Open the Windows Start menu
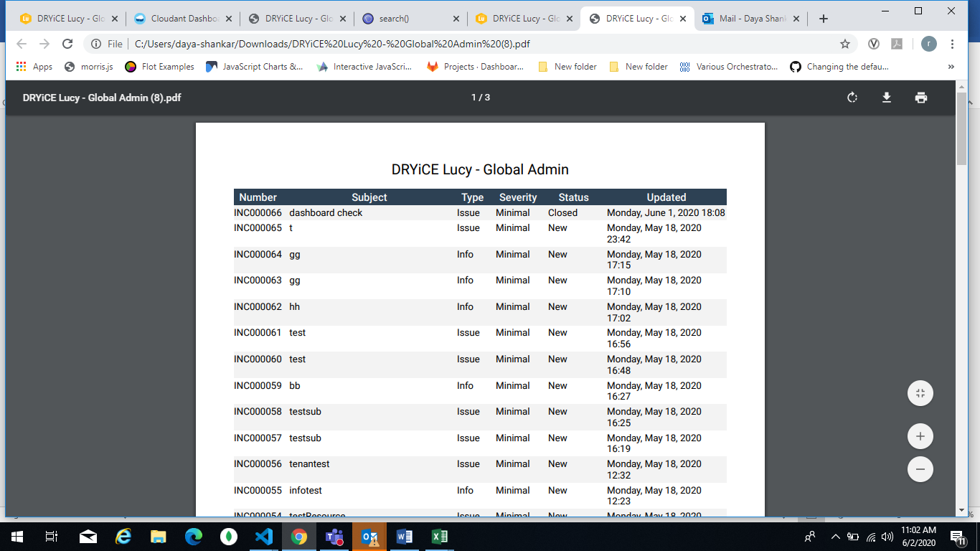Image resolution: width=980 pixels, height=551 pixels. click(17, 537)
